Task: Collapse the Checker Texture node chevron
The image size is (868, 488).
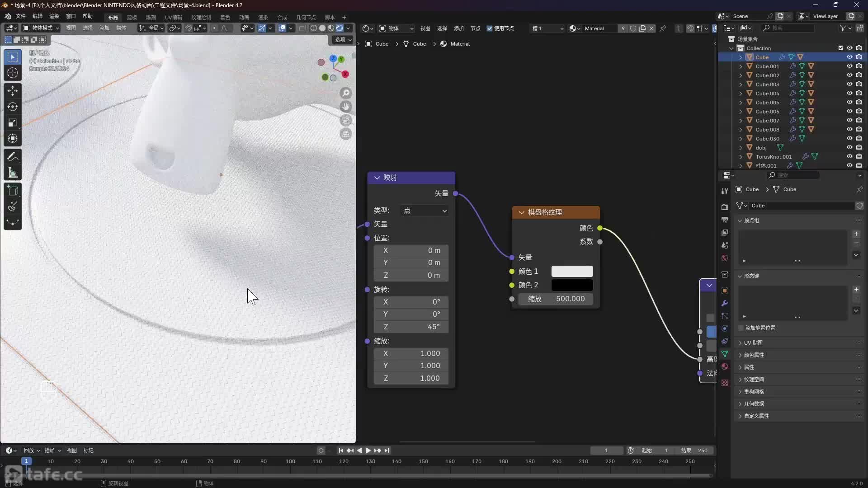Action: click(521, 212)
